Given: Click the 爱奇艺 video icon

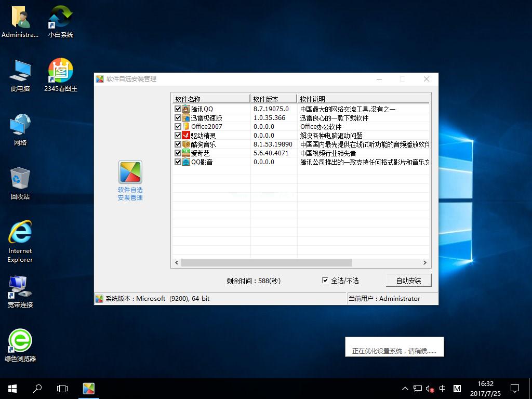Looking at the screenshot, I should 185,153.
